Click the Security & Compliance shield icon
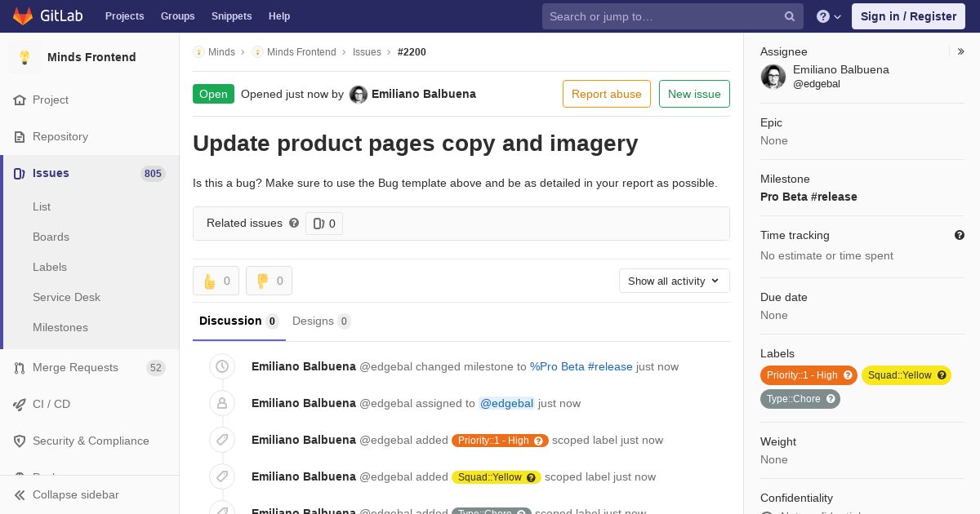 click(x=20, y=441)
